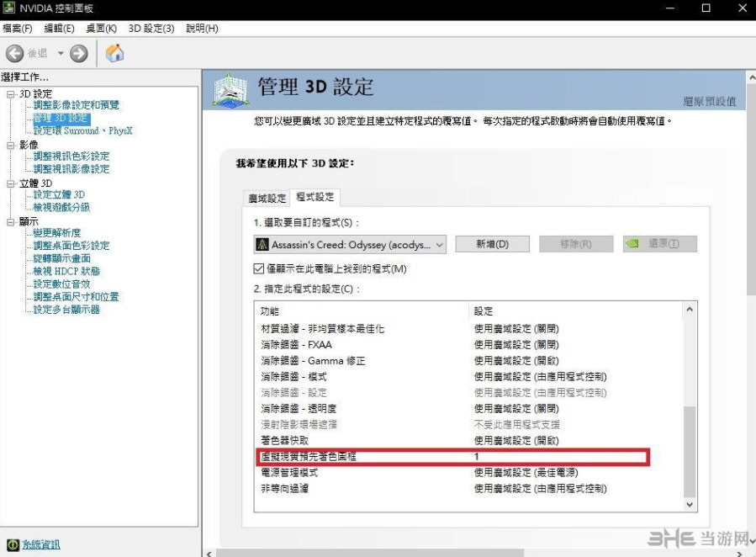Open the back history dropdown arrow
Screen dimensions: 756x557
coord(61,54)
